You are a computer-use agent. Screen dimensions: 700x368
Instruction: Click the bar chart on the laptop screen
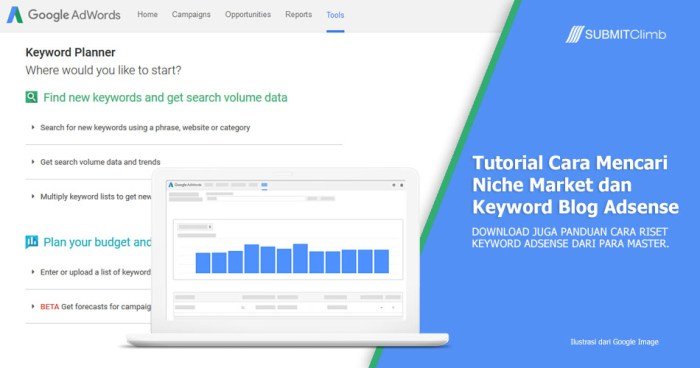tap(292, 258)
